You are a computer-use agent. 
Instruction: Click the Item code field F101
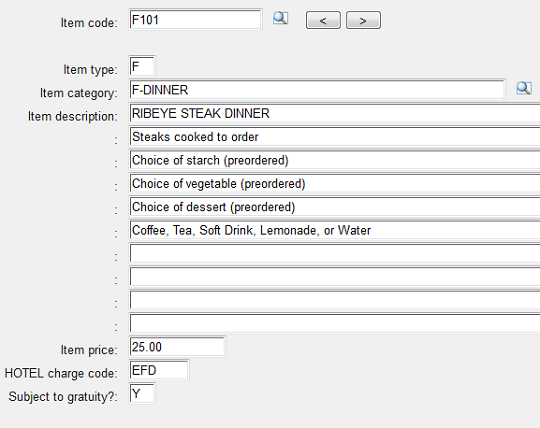click(x=195, y=20)
